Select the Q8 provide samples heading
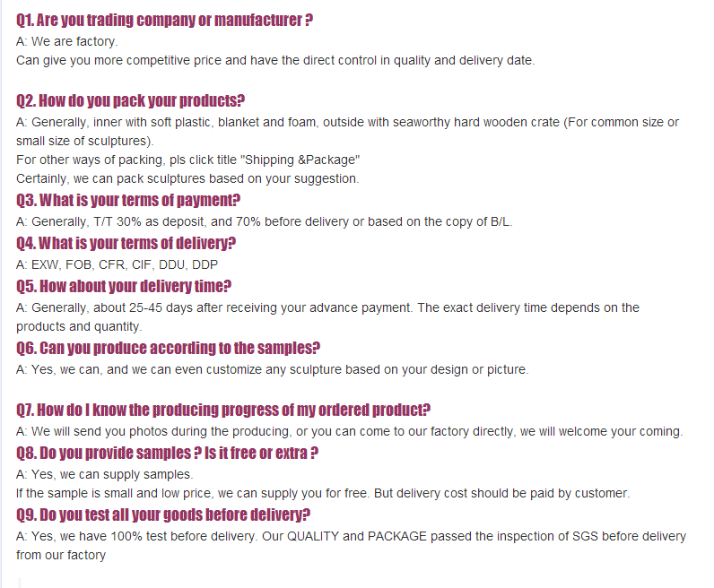Screen dimensions: 714x588 (168, 453)
